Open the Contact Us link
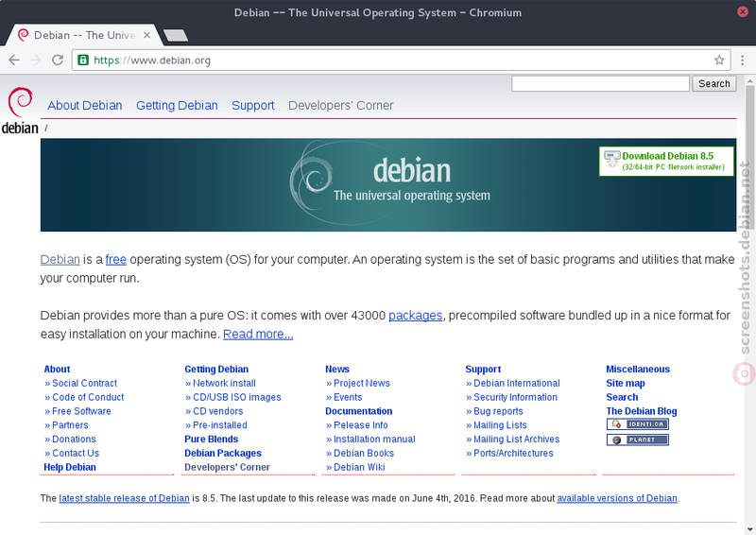This screenshot has width=756, height=535. point(76,454)
